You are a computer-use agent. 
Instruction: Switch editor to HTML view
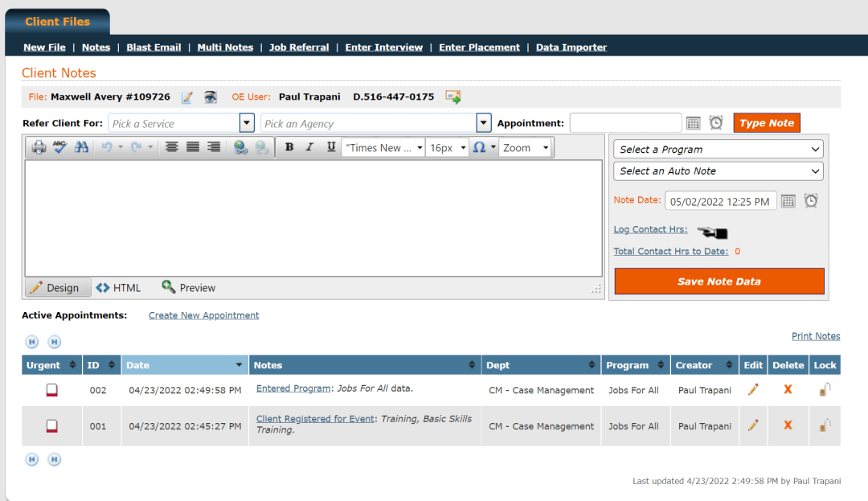tap(118, 288)
